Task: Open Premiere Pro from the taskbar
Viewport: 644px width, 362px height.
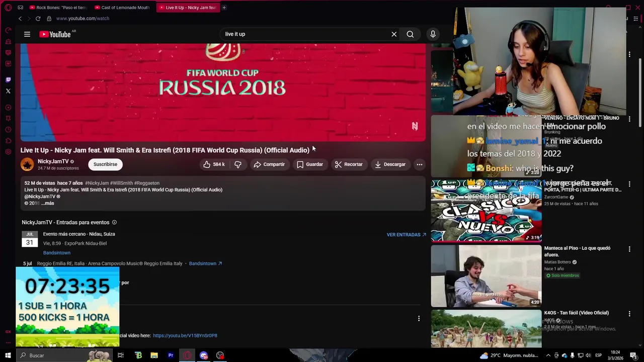Action: pyautogui.click(x=171, y=355)
